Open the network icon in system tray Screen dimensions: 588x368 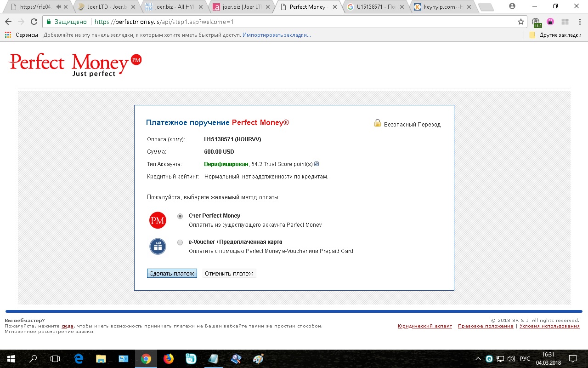coord(500,359)
